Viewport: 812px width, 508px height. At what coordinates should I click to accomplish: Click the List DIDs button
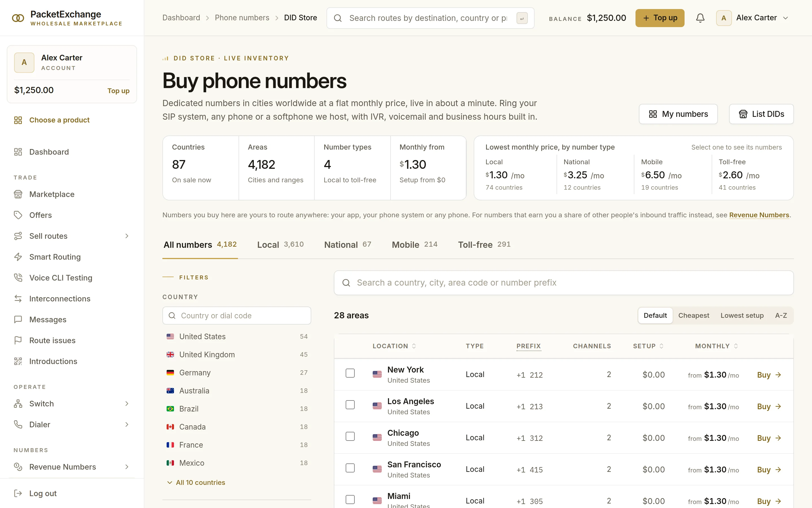pyautogui.click(x=761, y=114)
